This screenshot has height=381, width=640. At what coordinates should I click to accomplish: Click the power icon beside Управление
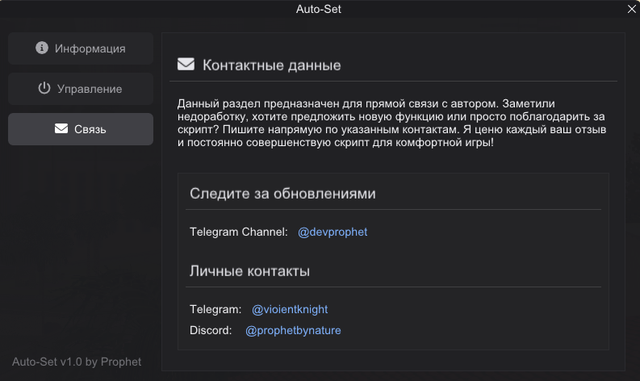click(44, 88)
